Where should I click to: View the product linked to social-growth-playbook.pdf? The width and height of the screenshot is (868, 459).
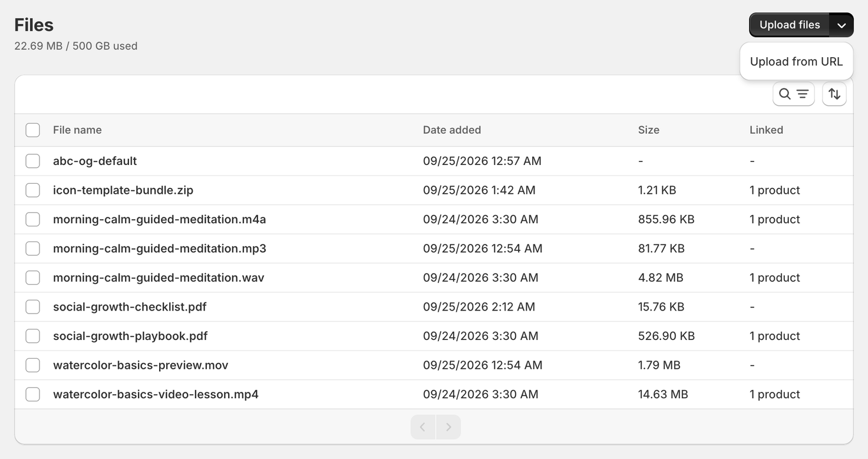pos(775,336)
